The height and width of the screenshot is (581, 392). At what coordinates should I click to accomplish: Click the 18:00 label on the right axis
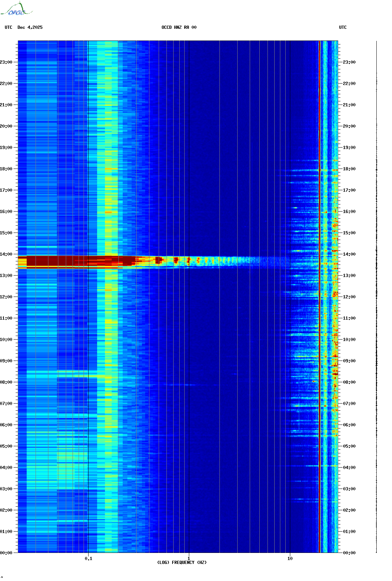(x=349, y=169)
